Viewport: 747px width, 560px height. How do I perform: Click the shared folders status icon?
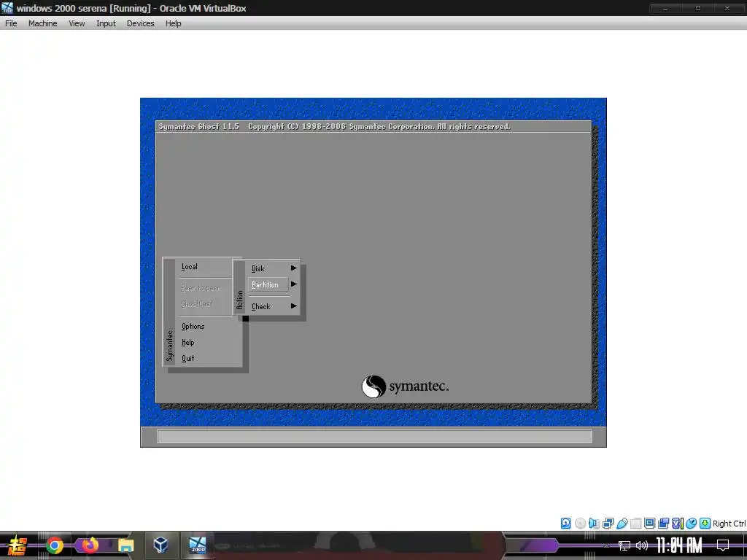(635, 524)
